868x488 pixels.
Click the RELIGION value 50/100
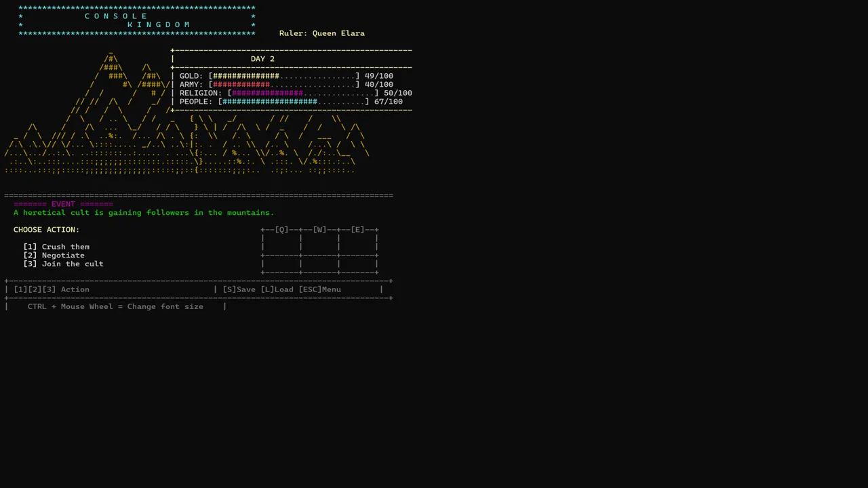tap(398, 93)
